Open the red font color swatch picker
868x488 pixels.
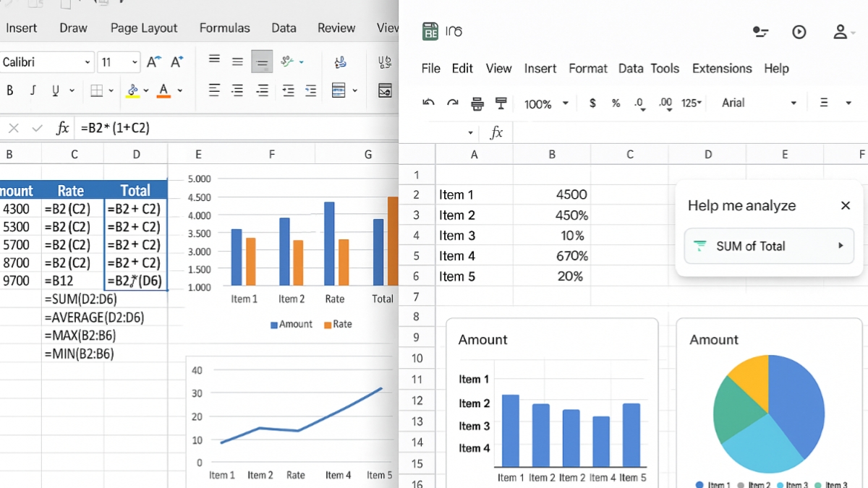(165, 90)
